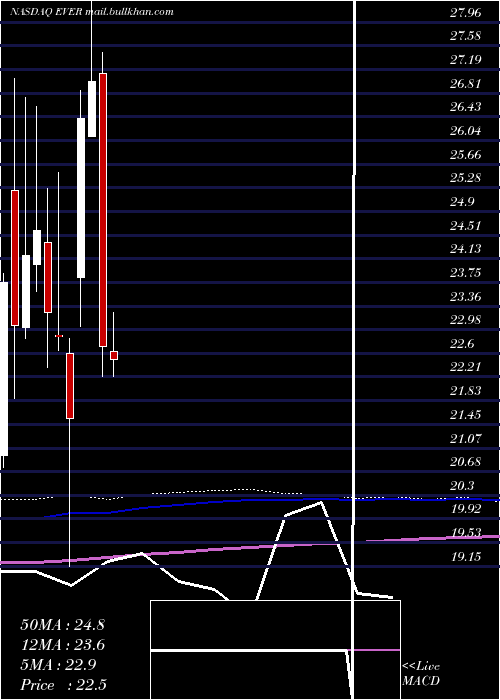
Task: Click the 24.9 price axis label
Action: click(x=462, y=202)
